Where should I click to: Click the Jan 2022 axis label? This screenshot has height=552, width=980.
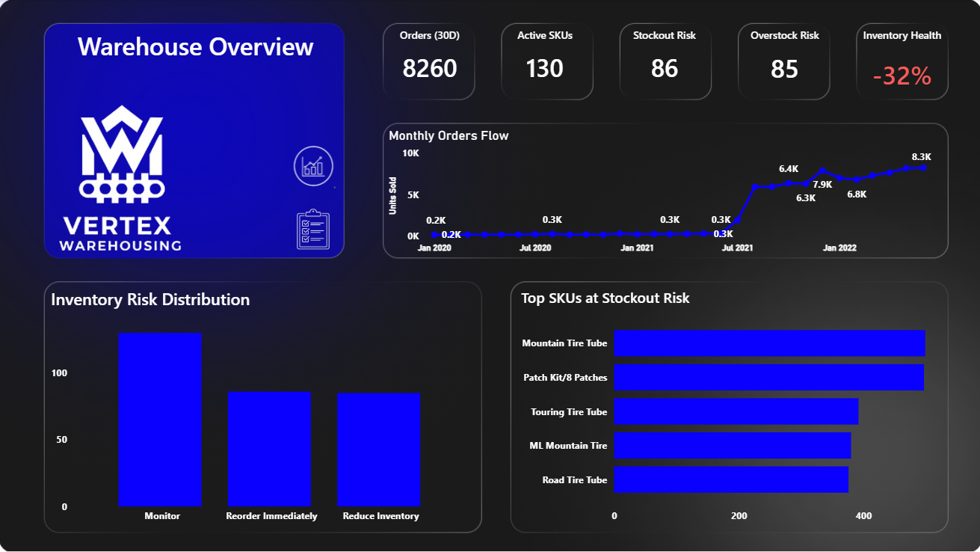pyautogui.click(x=839, y=247)
